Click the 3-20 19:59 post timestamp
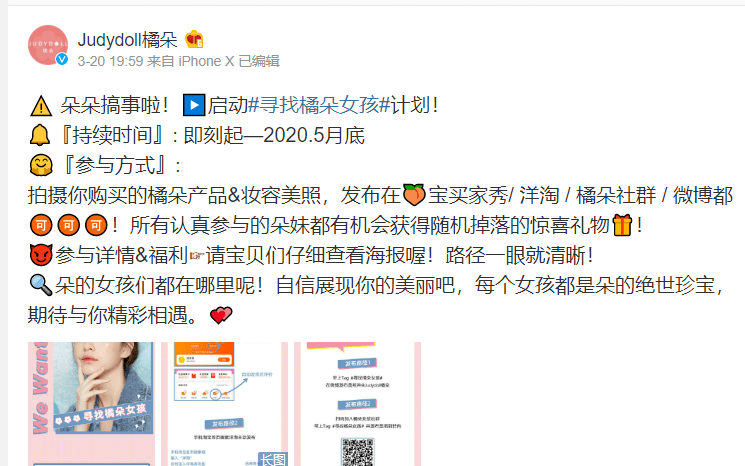745x466 pixels. click(110, 61)
